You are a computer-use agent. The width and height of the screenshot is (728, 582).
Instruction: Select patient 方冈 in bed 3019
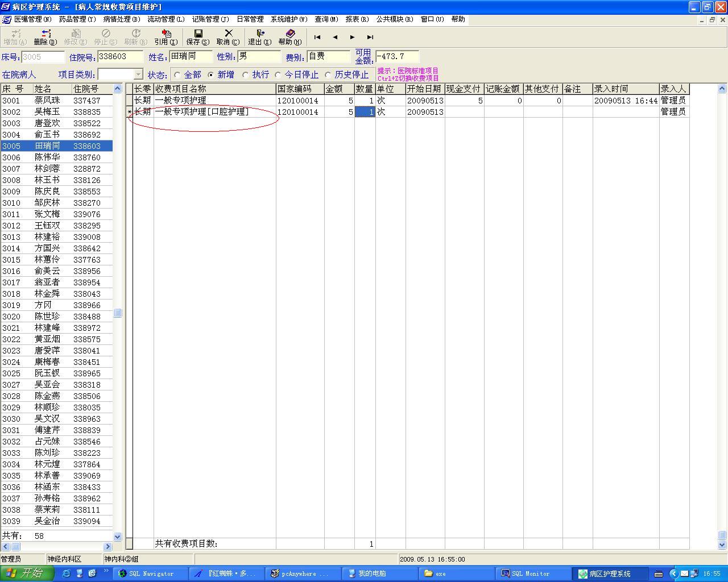point(56,305)
